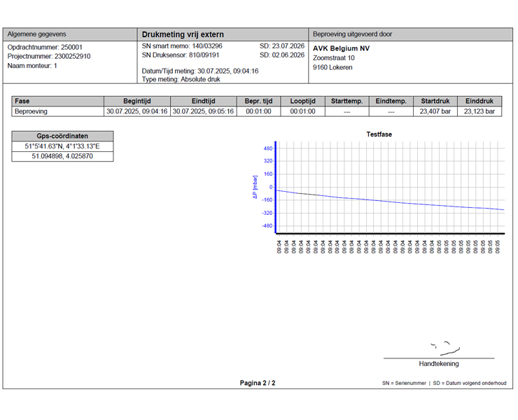Click the AVK Belgium NV company name
The height and width of the screenshot is (420, 518).
[x=341, y=48]
